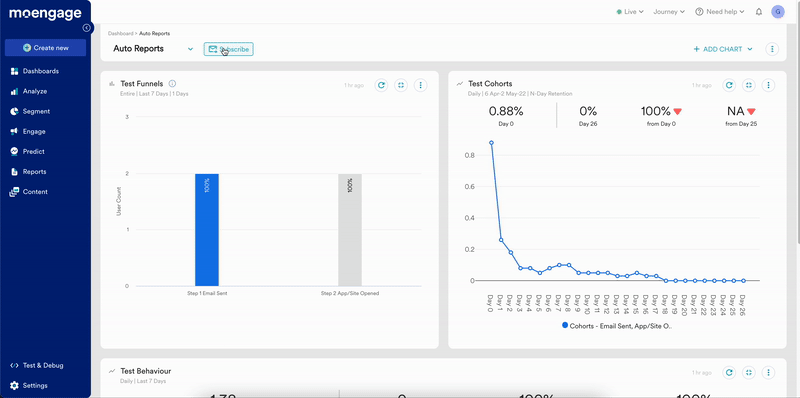Click the Create new button

click(45, 48)
